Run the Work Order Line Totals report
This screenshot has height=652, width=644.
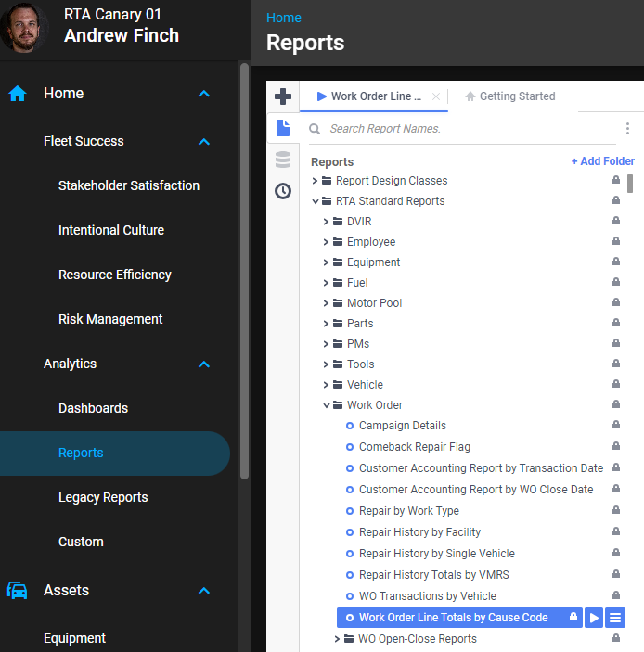coord(594,618)
